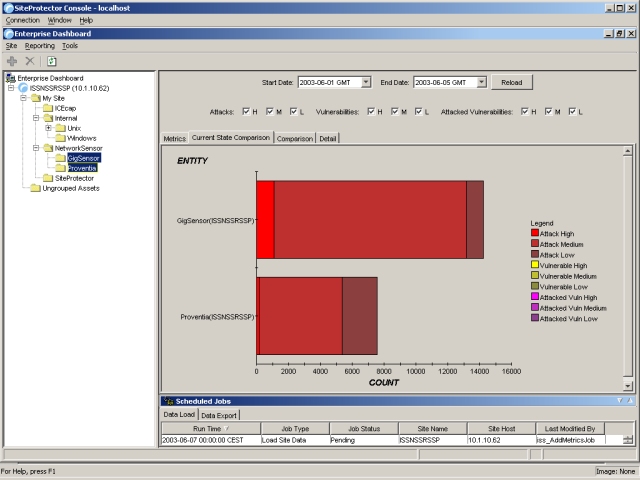Screen dimensions: 640x480
Task: Toggle Vulnerabilities High checkbox
Action: pos(371,111)
